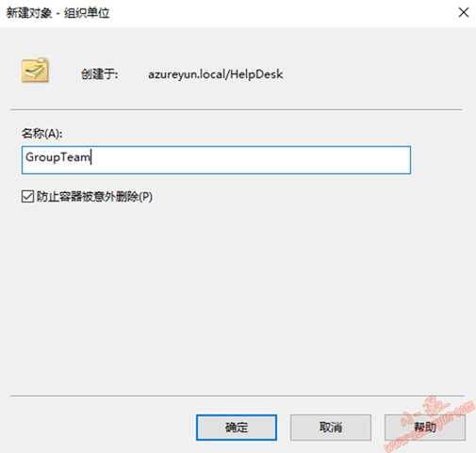Click the checkmark inside the deletion-protection checkbox

tap(27, 196)
